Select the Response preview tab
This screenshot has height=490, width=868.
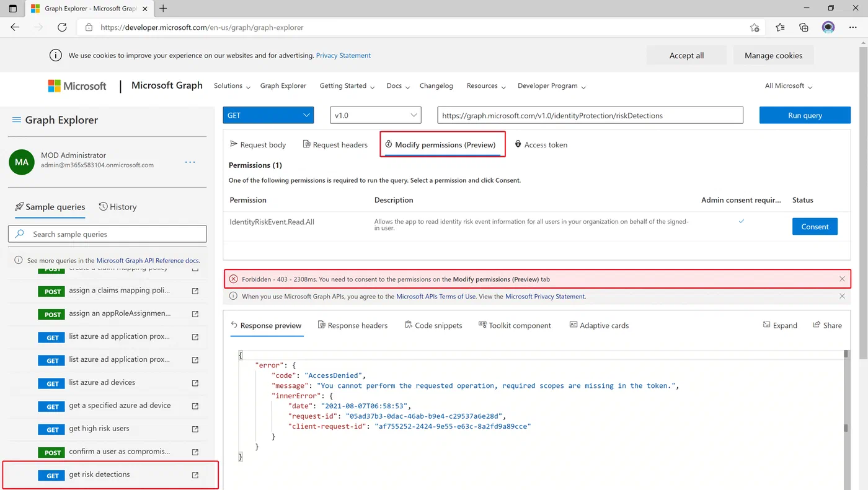266,325
